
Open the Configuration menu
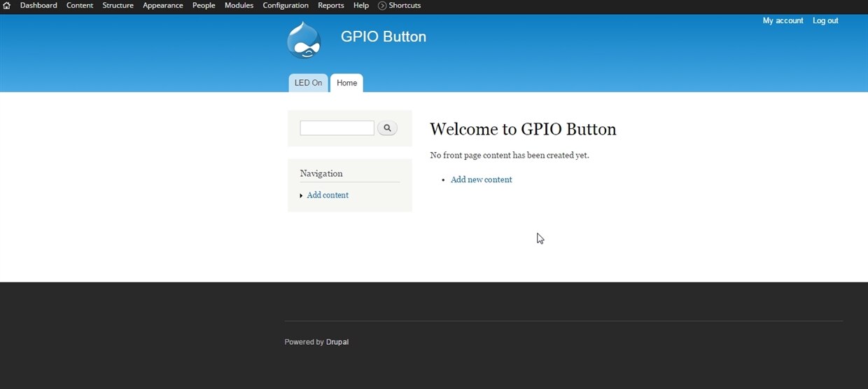(286, 6)
